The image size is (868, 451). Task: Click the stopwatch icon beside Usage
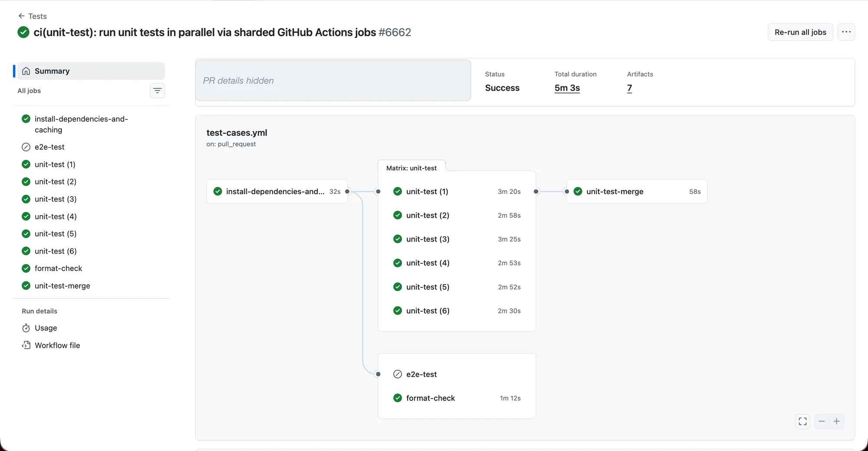pos(26,328)
